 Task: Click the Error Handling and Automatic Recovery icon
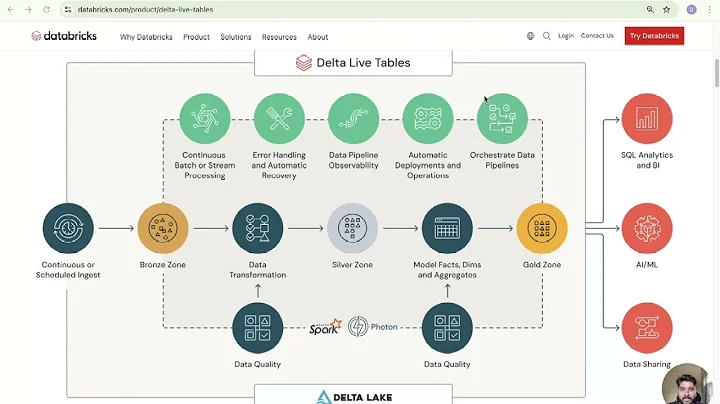(x=279, y=119)
